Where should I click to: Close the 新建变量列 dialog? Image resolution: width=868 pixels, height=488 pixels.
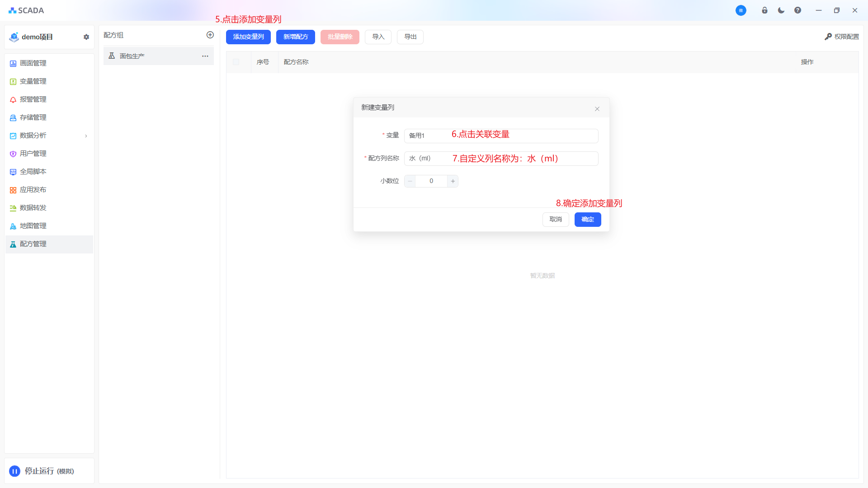point(597,109)
